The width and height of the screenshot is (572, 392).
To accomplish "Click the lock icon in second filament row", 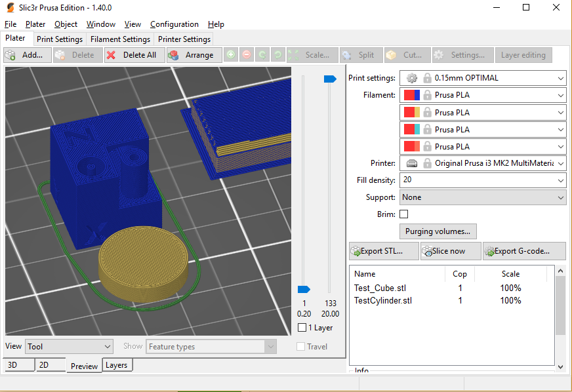I will click(x=427, y=112).
